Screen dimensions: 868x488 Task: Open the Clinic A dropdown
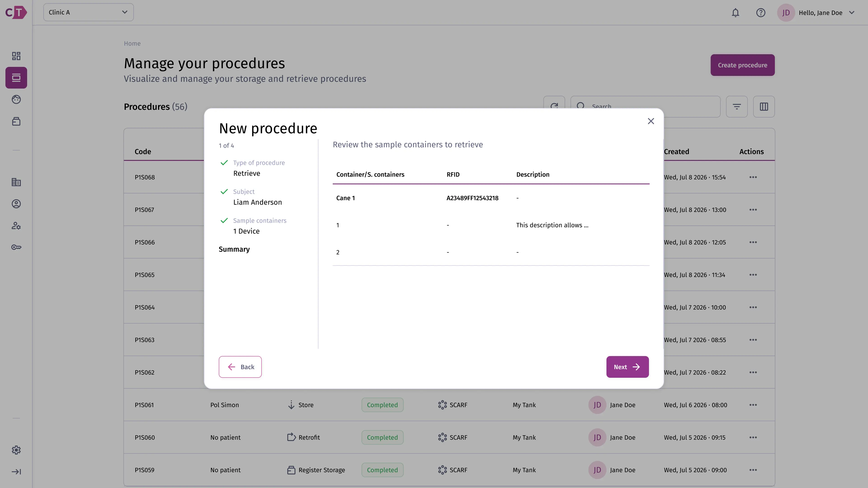(x=88, y=12)
